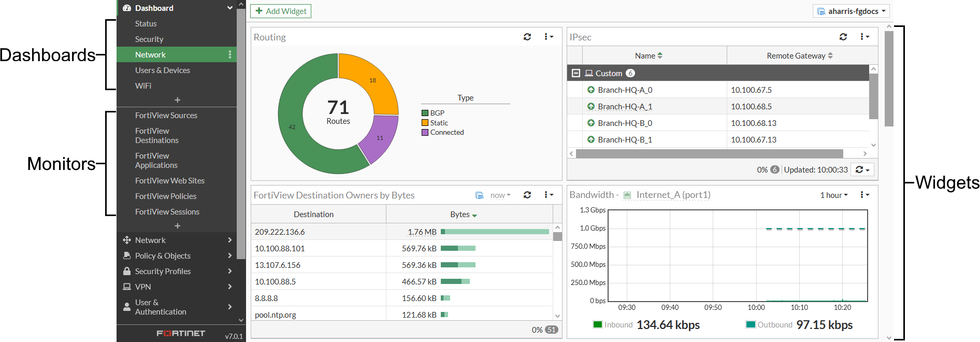Refresh FortiView Destination Owners widget

coord(527,195)
